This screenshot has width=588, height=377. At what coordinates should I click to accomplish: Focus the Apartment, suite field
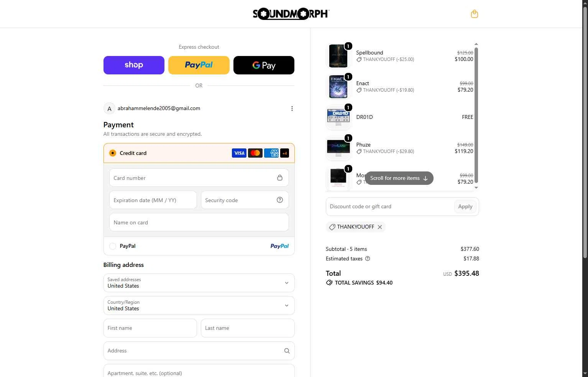click(x=199, y=371)
